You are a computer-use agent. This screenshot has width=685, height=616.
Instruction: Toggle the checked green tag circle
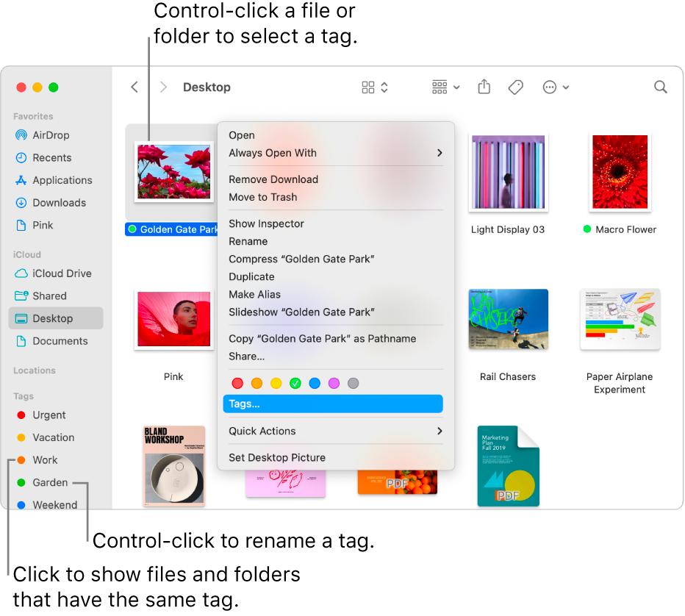(x=295, y=383)
